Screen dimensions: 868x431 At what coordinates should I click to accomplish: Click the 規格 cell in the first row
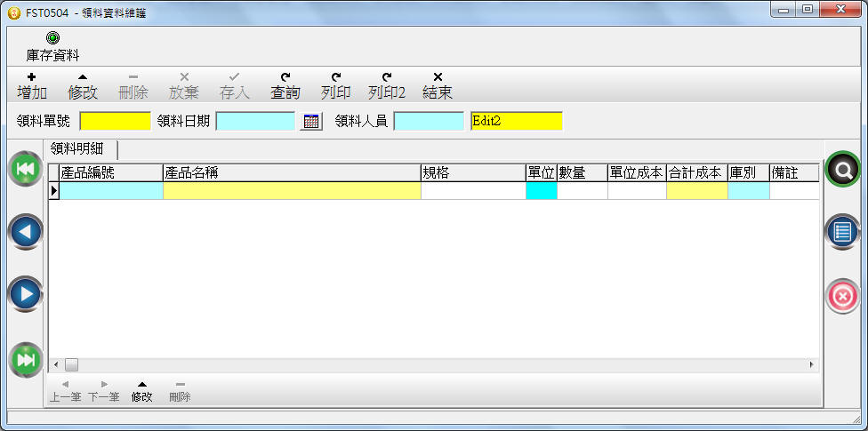[x=473, y=191]
